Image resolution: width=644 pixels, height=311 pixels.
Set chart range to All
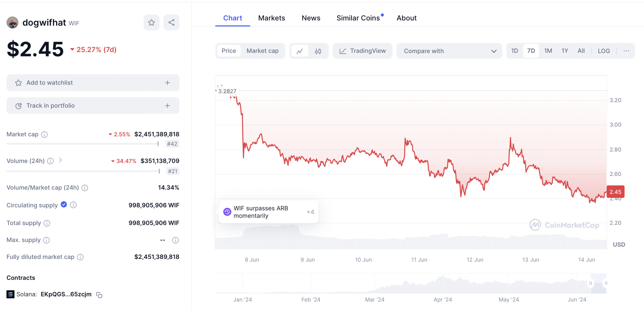(581, 51)
